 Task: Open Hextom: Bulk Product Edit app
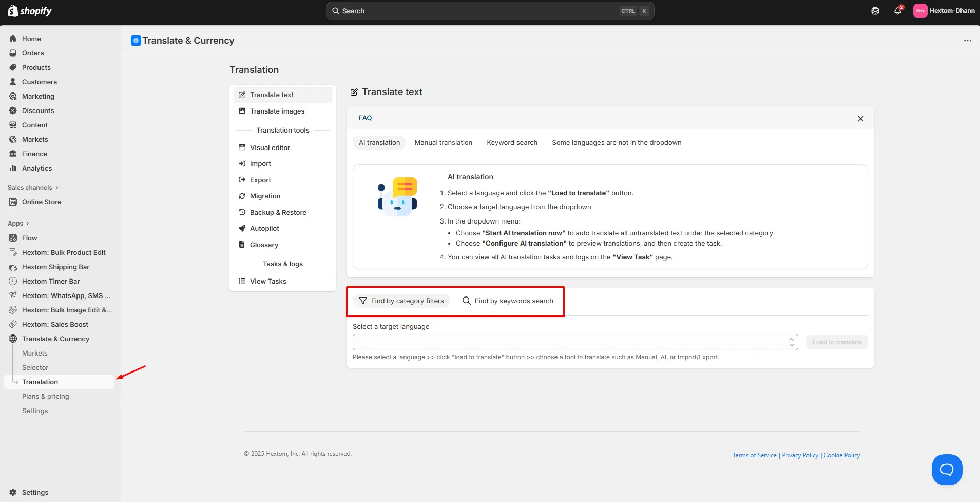[64, 252]
